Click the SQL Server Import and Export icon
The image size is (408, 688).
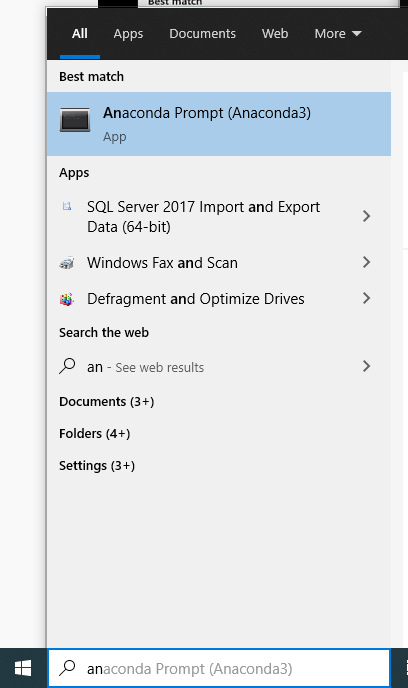pyautogui.click(x=67, y=206)
